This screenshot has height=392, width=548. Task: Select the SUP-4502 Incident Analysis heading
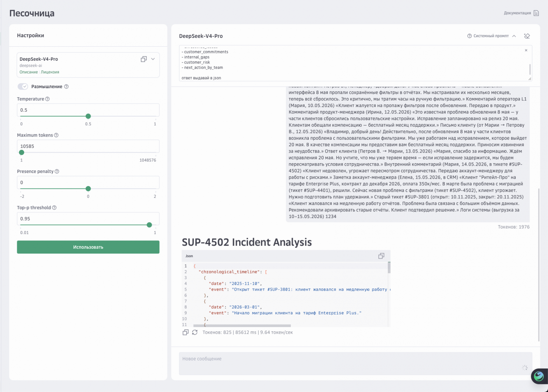pos(247,242)
